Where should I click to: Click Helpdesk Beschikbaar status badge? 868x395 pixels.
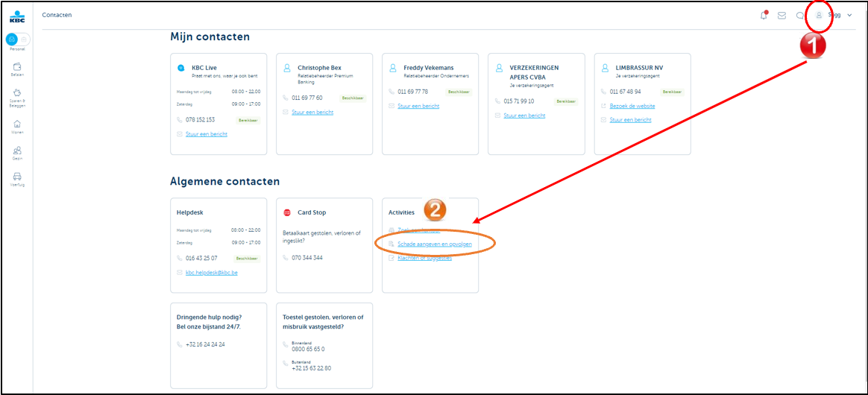pos(246,259)
